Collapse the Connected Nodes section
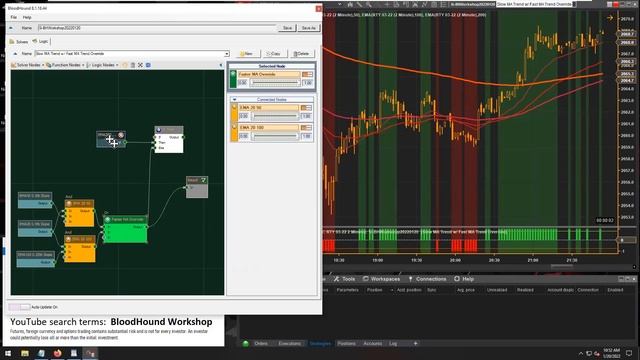The image size is (640, 360). tap(234, 100)
